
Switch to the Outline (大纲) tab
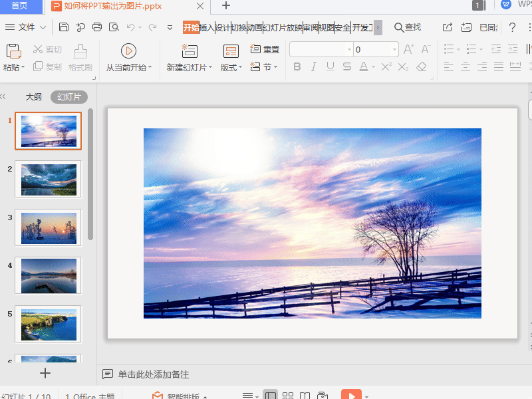tap(34, 97)
